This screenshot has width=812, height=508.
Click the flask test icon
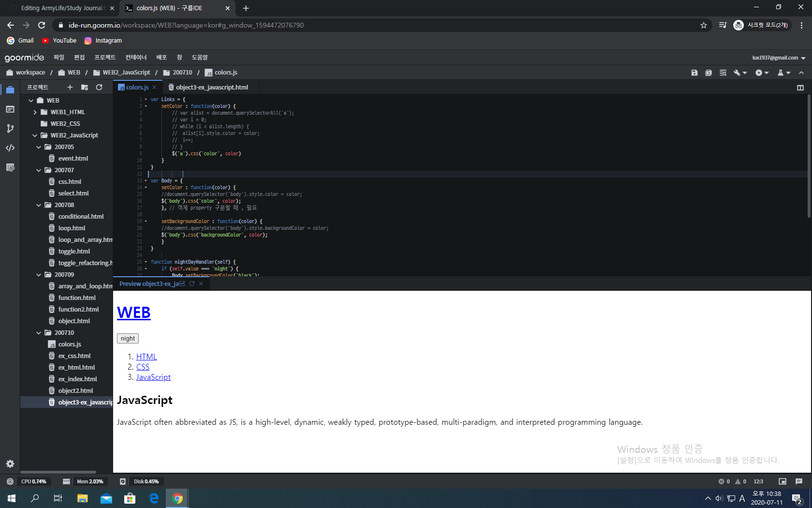point(781,73)
